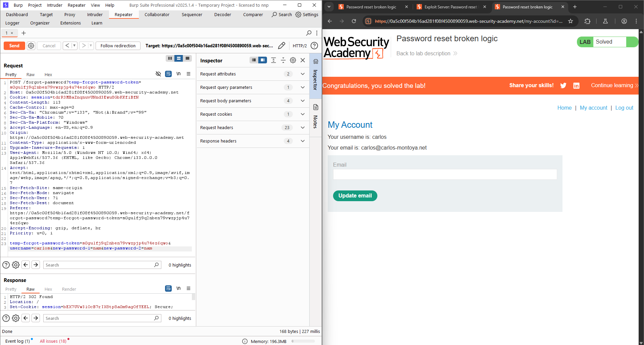The image size is (644, 345).
Task: Open the Burp menu
Action: [18, 5]
